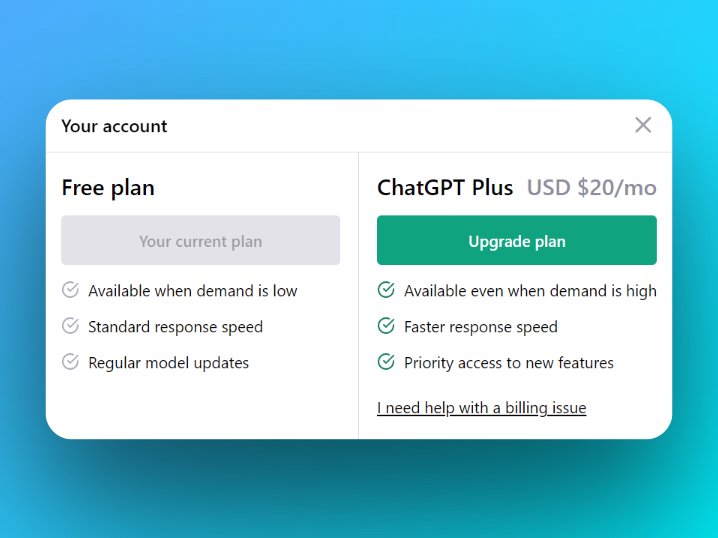This screenshot has height=538, width=718.
Task: Click the USD $20/mo price label
Action: click(592, 188)
